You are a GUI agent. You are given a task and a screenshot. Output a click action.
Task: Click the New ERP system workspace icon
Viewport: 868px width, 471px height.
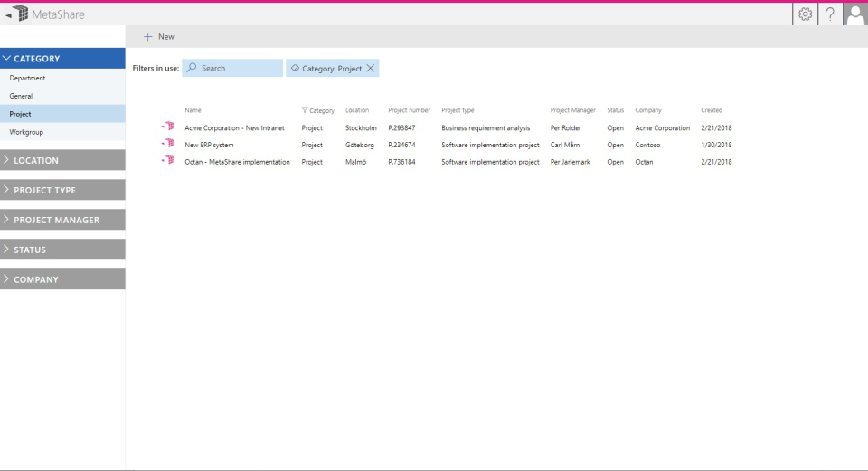[x=168, y=144]
